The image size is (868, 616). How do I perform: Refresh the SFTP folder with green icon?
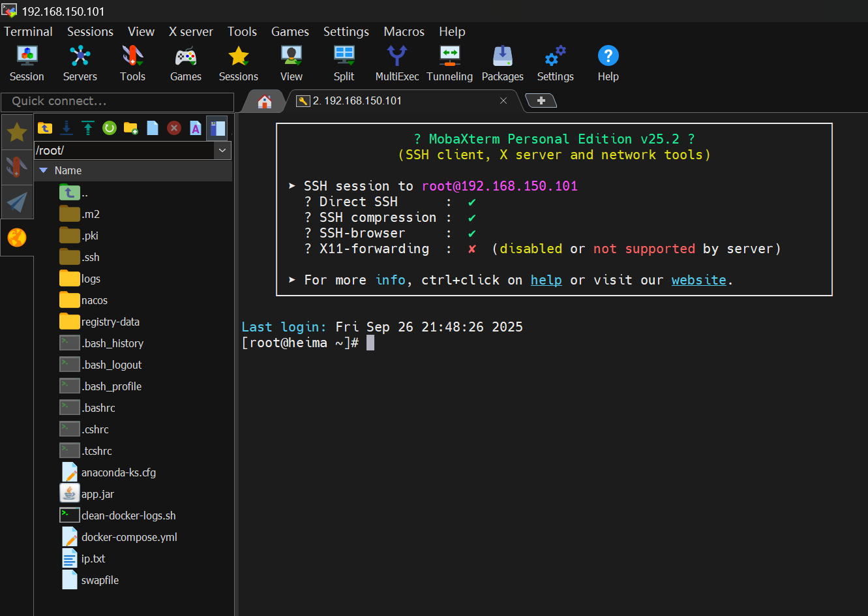(x=110, y=128)
